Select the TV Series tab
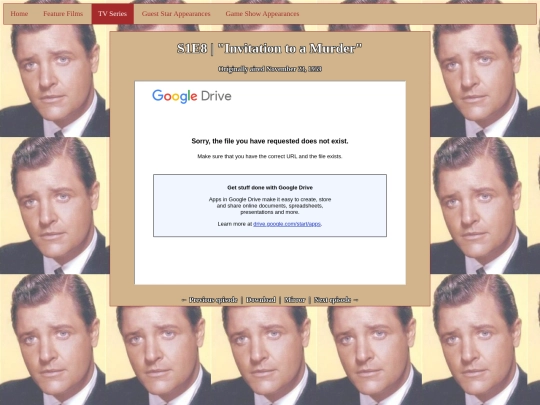 pos(113,14)
